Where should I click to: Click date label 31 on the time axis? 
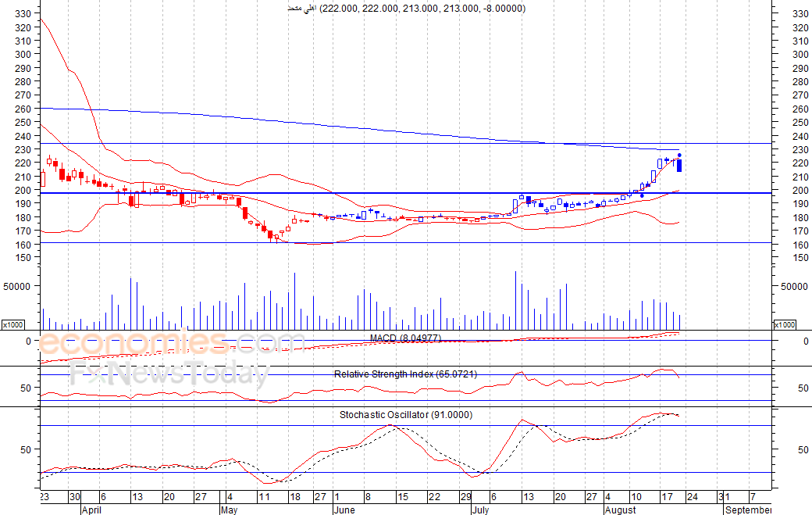(724, 497)
